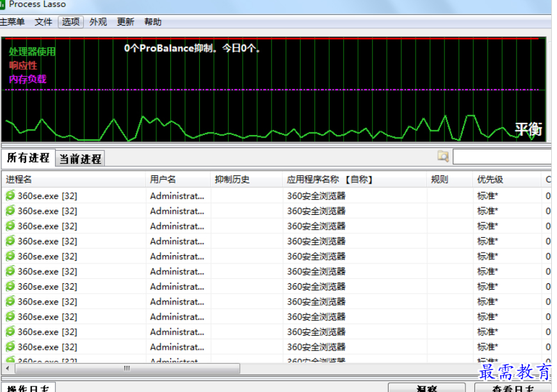Switch to the 当前进程 tab
The width and height of the screenshot is (557, 392).
[80, 159]
